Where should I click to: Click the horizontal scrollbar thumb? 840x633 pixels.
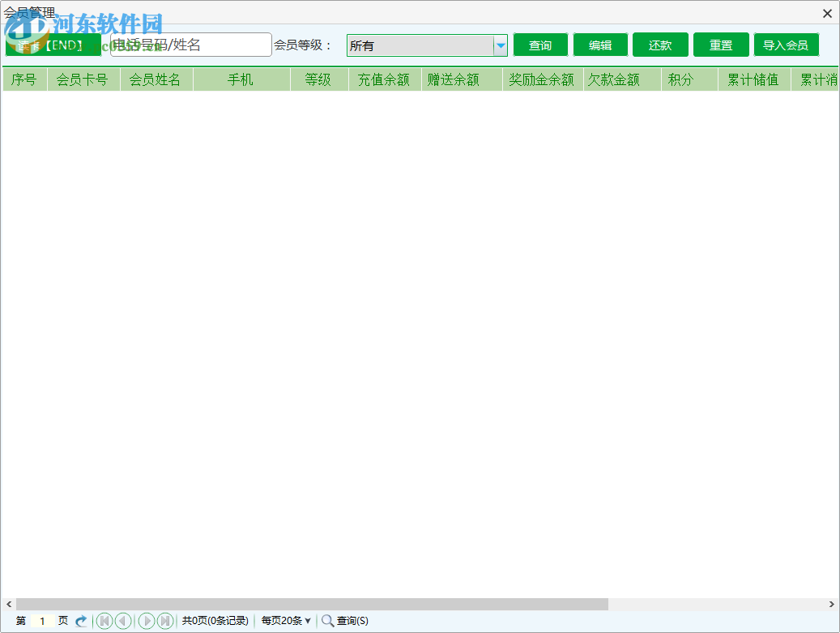point(313,604)
